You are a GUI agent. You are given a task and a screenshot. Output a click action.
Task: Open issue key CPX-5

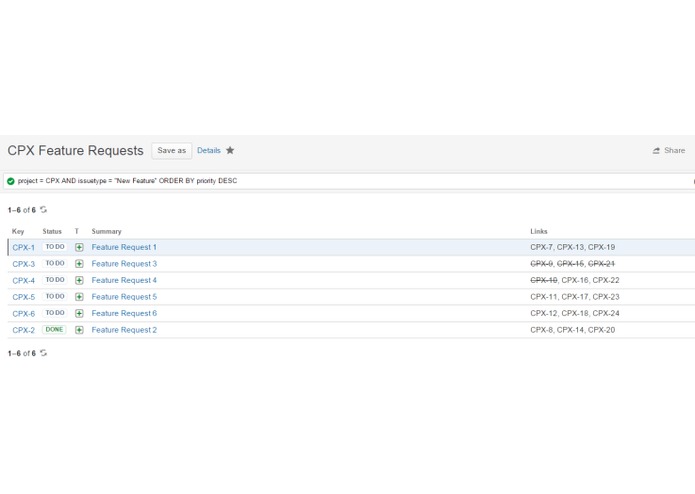23,297
